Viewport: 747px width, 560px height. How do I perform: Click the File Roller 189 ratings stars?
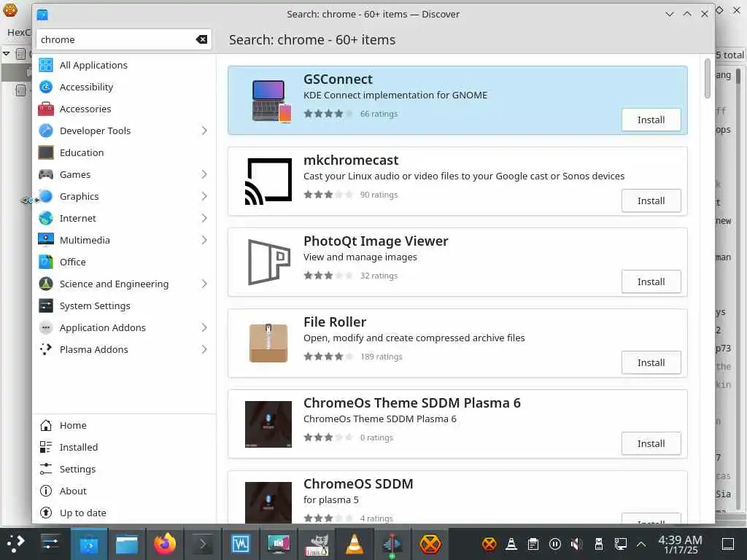click(x=328, y=357)
